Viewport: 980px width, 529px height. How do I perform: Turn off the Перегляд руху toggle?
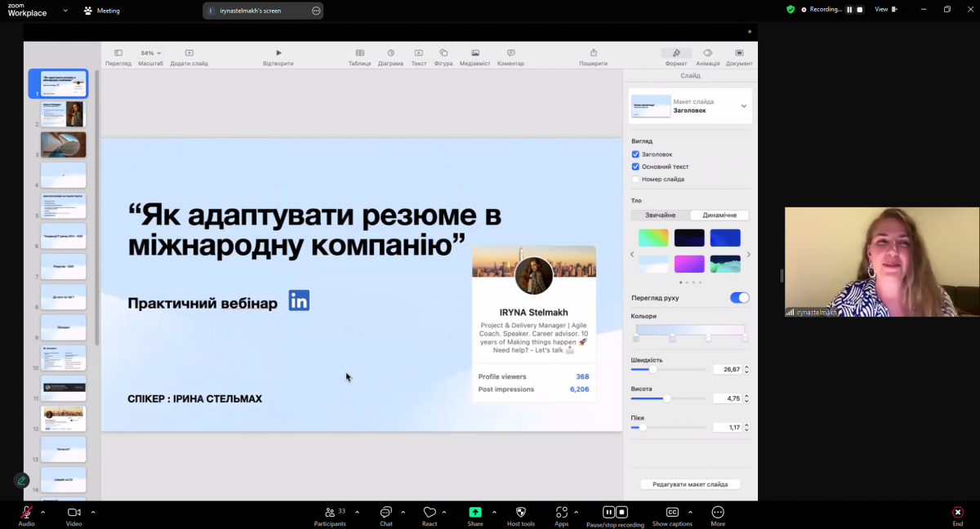coord(739,297)
